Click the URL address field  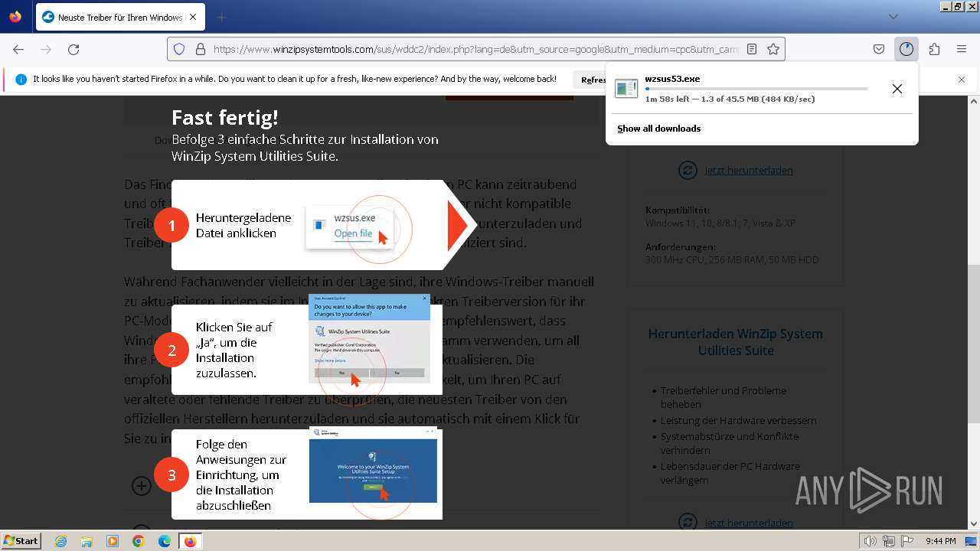[x=475, y=49]
